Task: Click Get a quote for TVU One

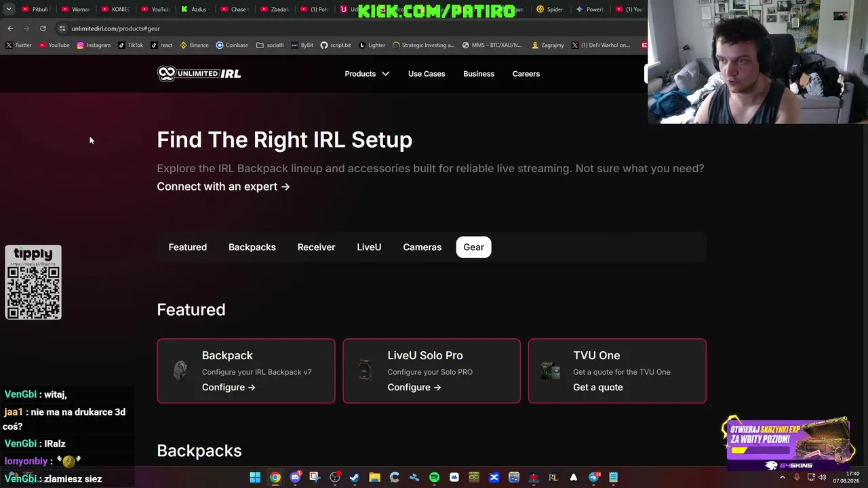Action: coord(598,387)
